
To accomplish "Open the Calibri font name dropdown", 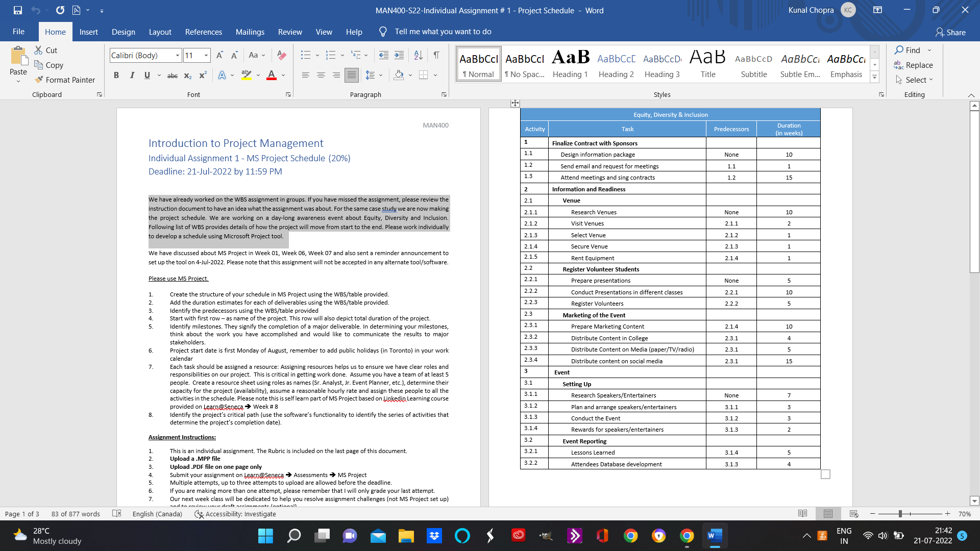I will (x=177, y=55).
